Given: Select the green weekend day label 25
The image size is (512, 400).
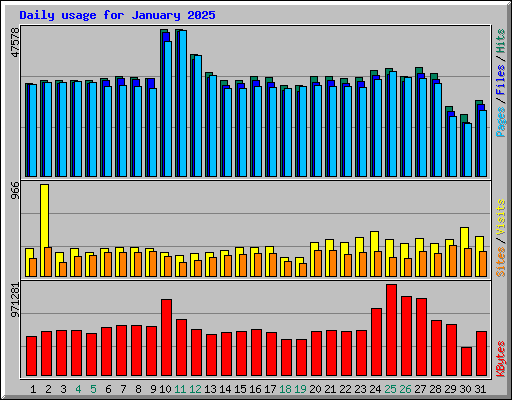Looking at the screenshot, I should click(390, 389).
